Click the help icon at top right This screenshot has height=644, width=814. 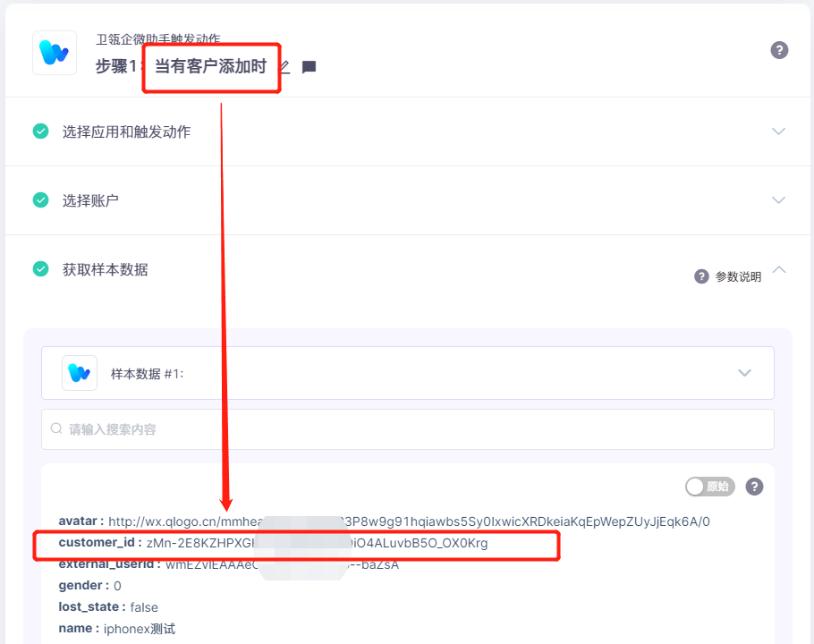779,50
